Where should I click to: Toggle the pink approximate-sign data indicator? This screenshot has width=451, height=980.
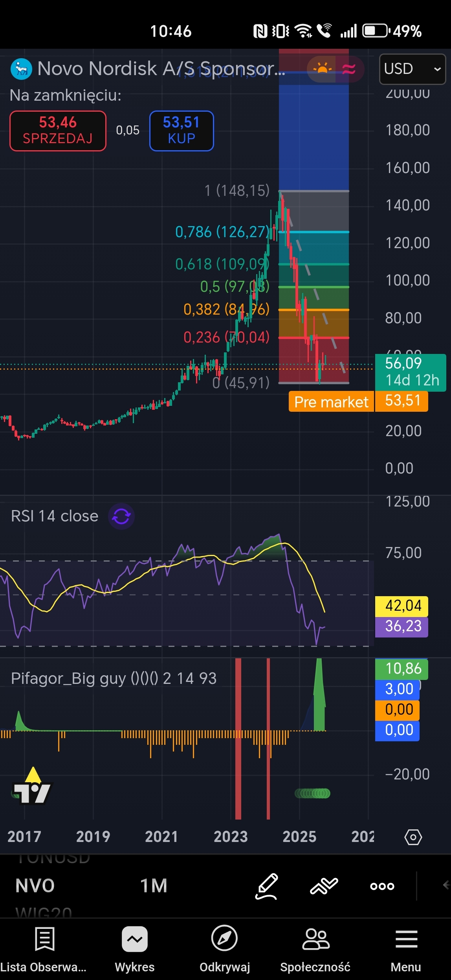tap(349, 69)
